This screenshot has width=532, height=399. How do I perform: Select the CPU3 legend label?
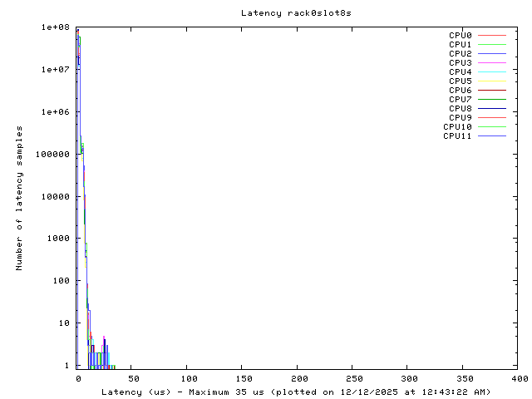(x=460, y=63)
